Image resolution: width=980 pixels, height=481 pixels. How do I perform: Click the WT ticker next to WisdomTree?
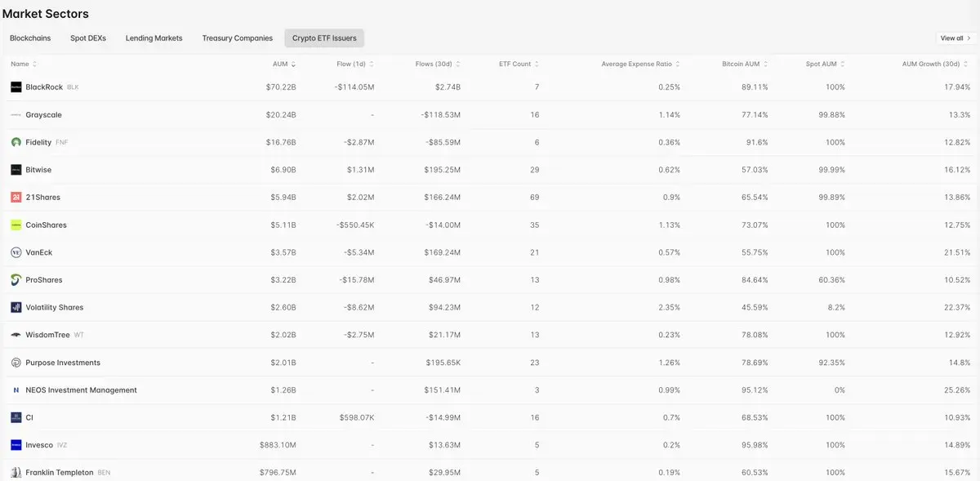pyautogui.click(x=78, y=335)
